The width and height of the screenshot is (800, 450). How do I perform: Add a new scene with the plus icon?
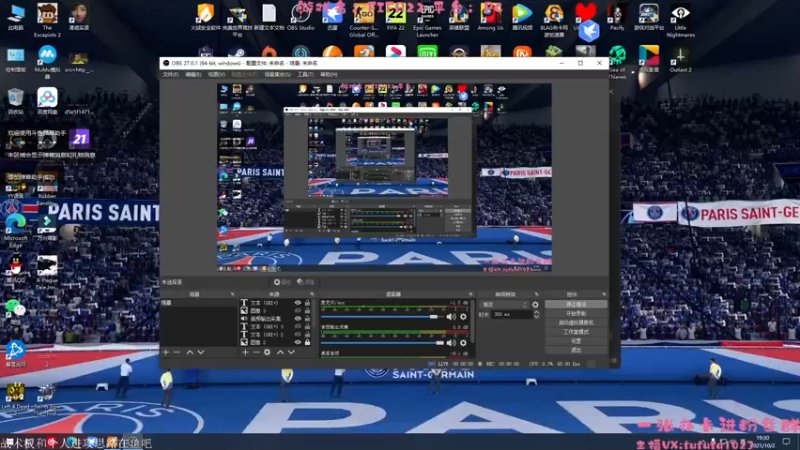166,352
